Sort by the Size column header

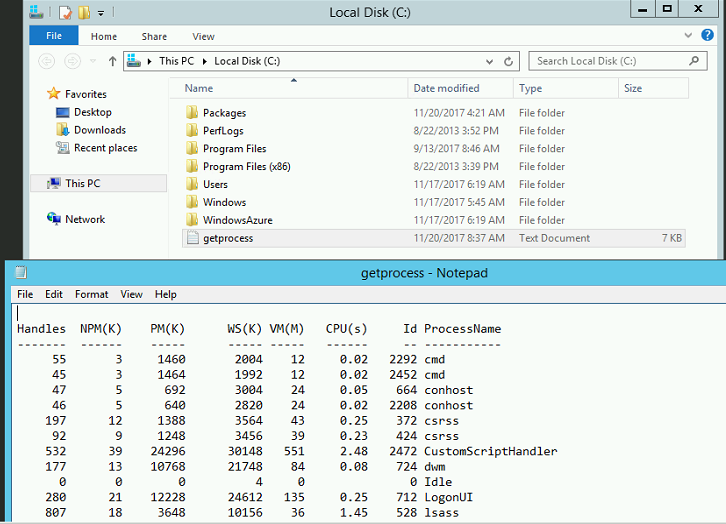click(x=653, y=88)
